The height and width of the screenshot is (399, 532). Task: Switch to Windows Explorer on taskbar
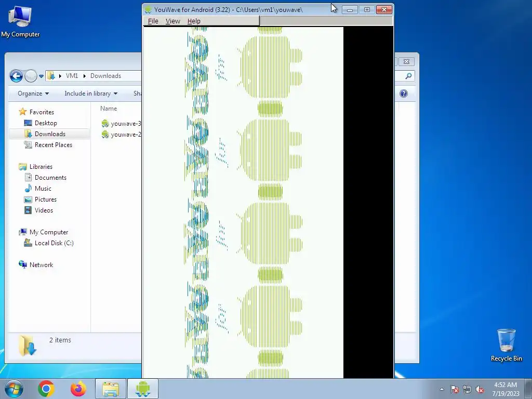[x=111, y=389]
